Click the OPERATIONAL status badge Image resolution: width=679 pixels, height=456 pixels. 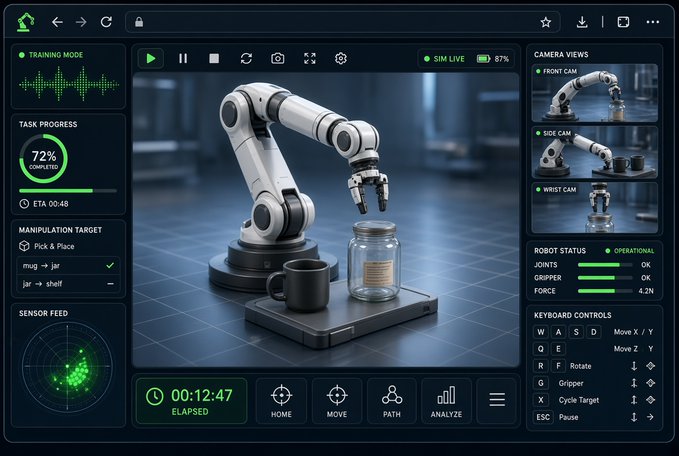[x=630, y=251]
